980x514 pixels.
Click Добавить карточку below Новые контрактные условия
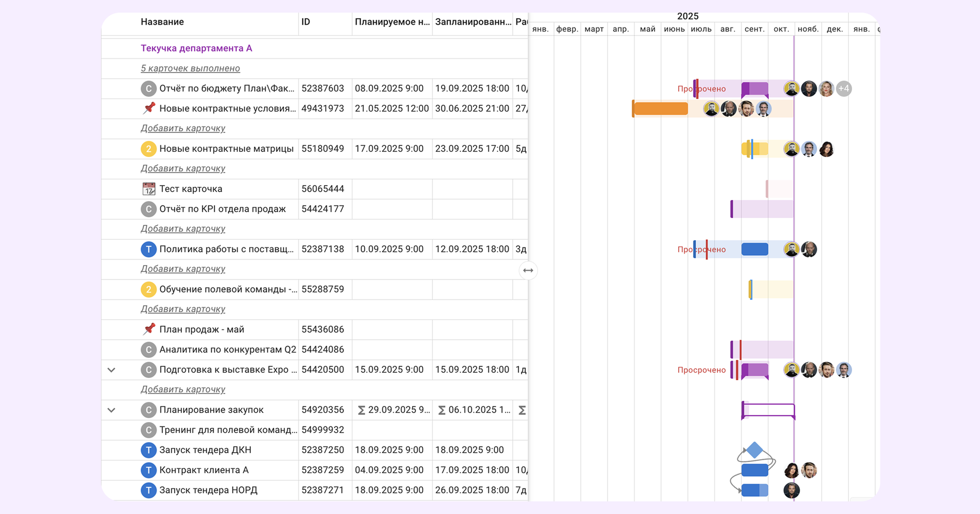coord(183,128)
